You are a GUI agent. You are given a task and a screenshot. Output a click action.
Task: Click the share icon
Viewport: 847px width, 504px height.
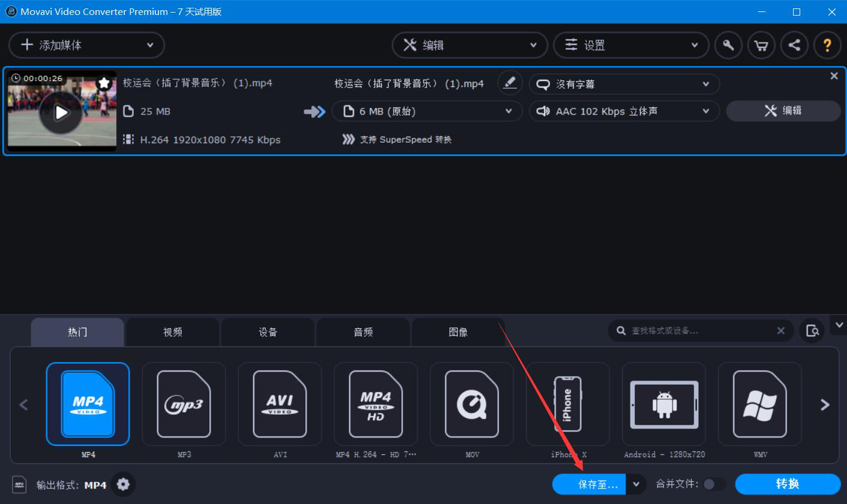tap(794, 46)
